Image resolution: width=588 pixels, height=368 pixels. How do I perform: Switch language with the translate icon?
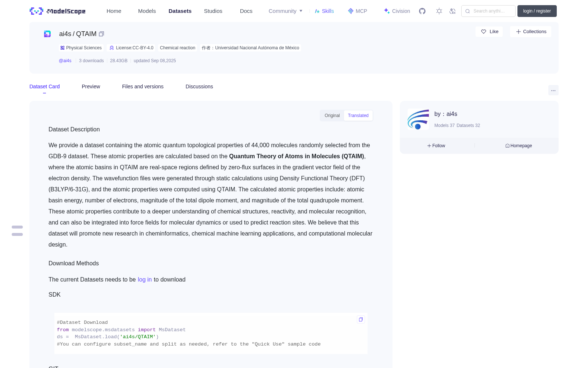(453, 11)
